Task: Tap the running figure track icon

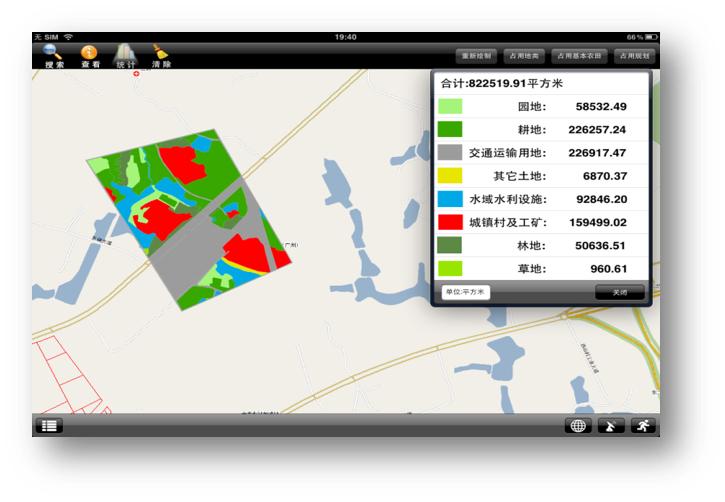Action: pyautogui.click(x=641, y=425)
